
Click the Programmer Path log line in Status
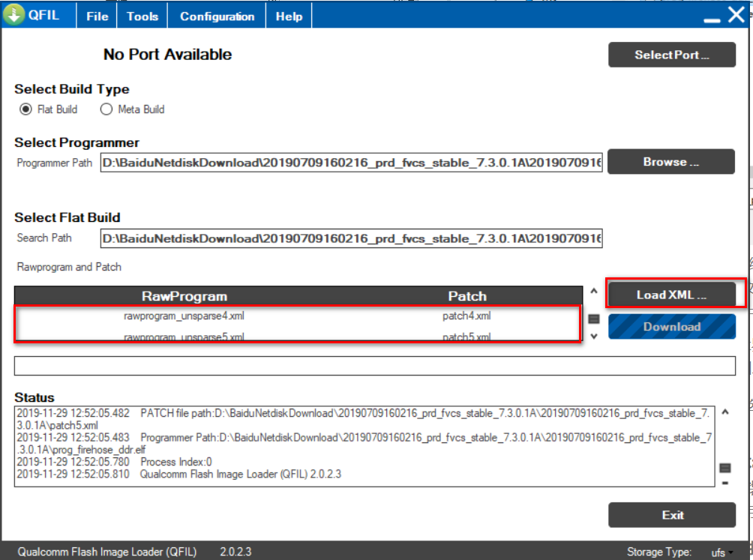(364, 443)
